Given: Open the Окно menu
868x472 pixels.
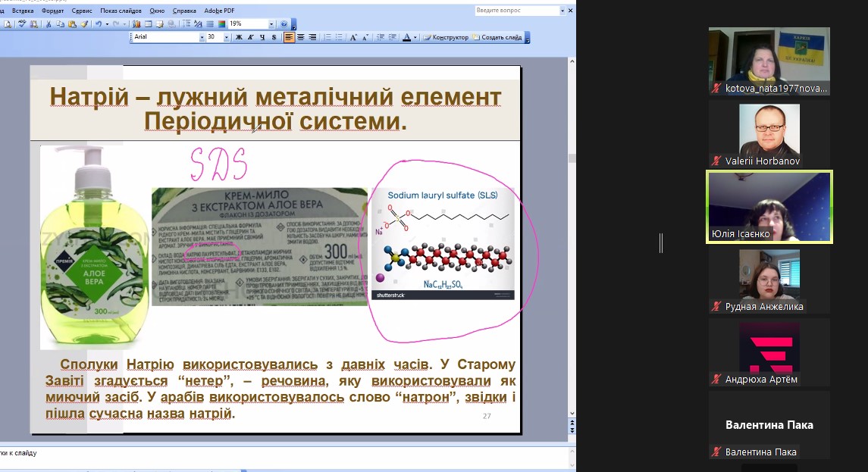Looking at the screenshot, I should click(157, 11).
